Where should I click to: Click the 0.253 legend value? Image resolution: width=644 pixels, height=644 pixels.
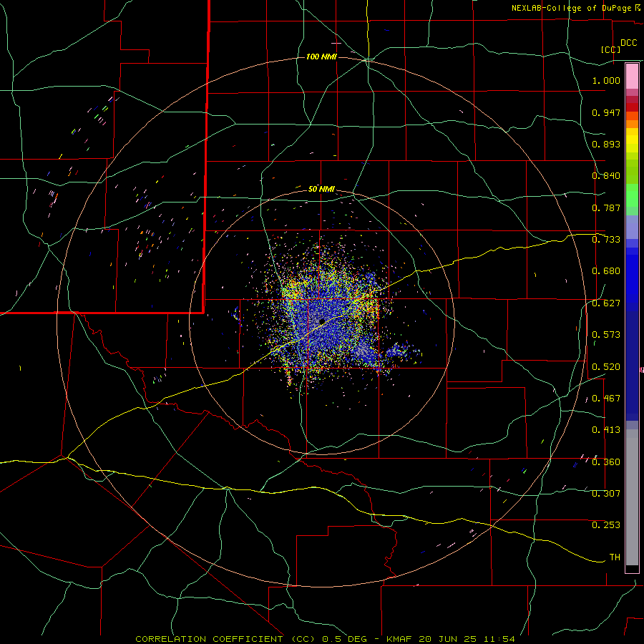(x=606, y=525)
